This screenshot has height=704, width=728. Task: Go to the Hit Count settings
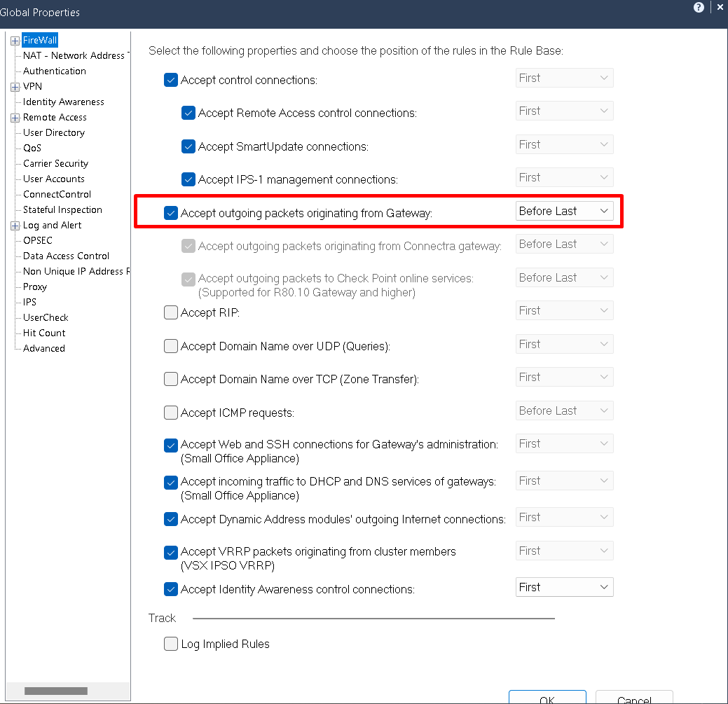(44, 333)
